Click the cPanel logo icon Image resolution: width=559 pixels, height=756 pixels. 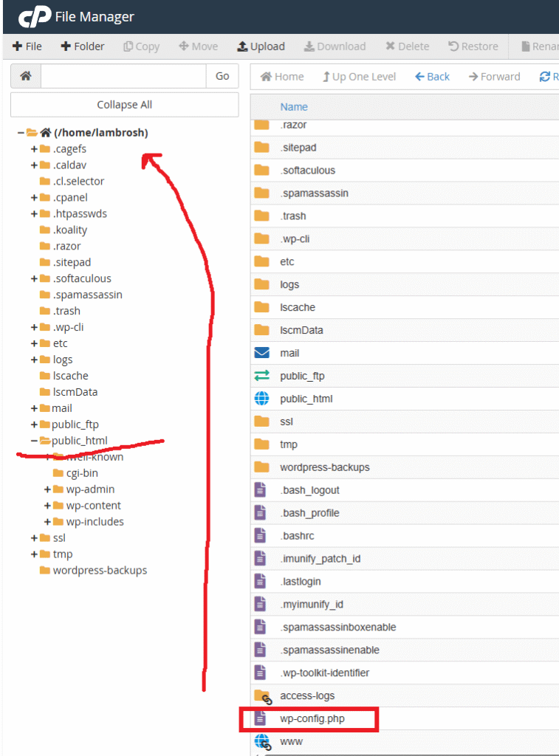click(x=34, y=16)
